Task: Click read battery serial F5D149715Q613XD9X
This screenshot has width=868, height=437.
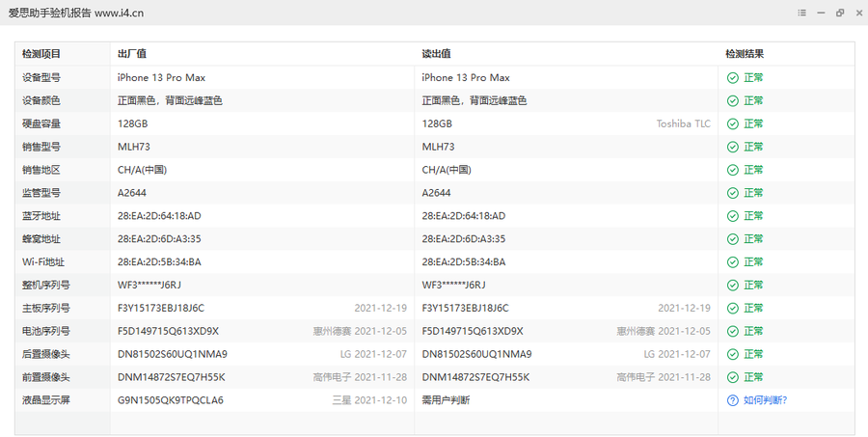Action: [x=473, y=331]
